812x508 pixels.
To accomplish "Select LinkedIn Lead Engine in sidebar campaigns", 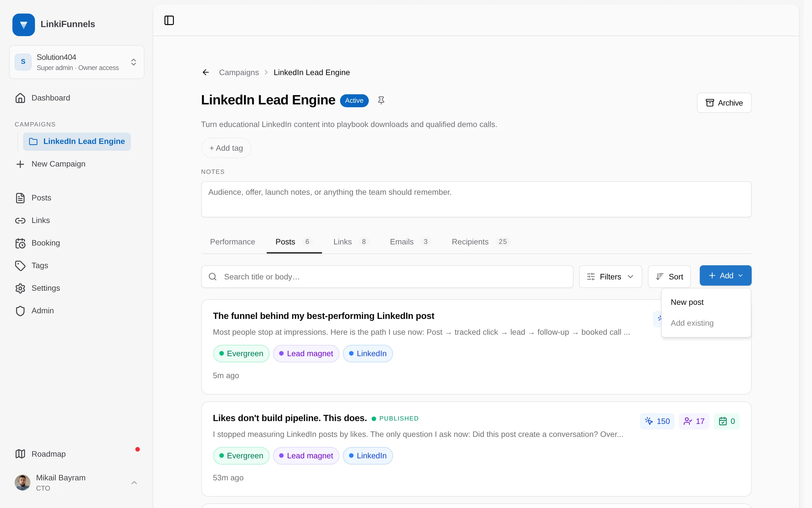I will point(77,141).
